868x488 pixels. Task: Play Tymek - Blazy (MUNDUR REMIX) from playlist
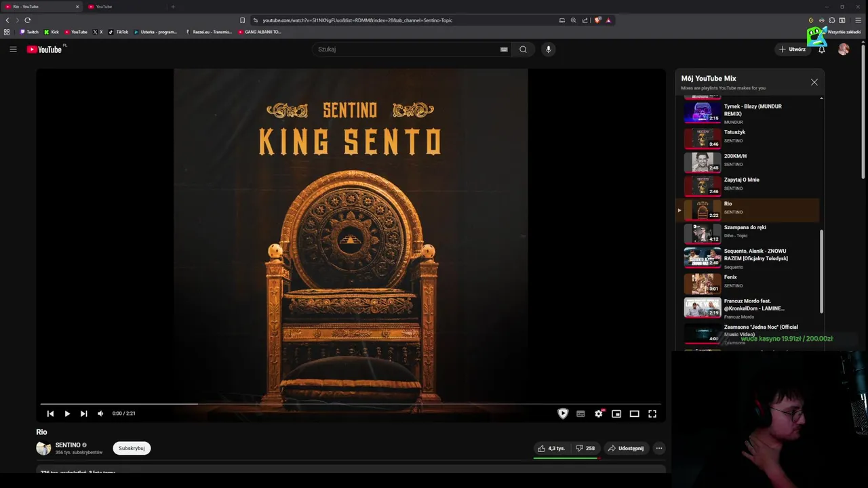click(x=749, y=113)
